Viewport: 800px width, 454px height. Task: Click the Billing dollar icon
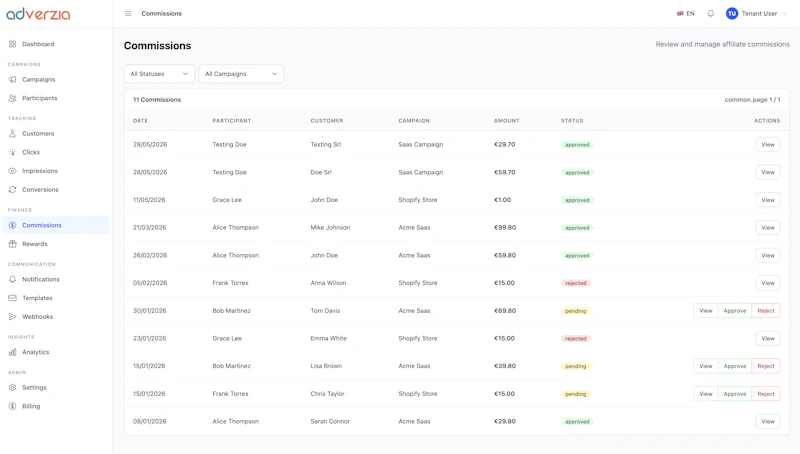[x=12, y=406]
